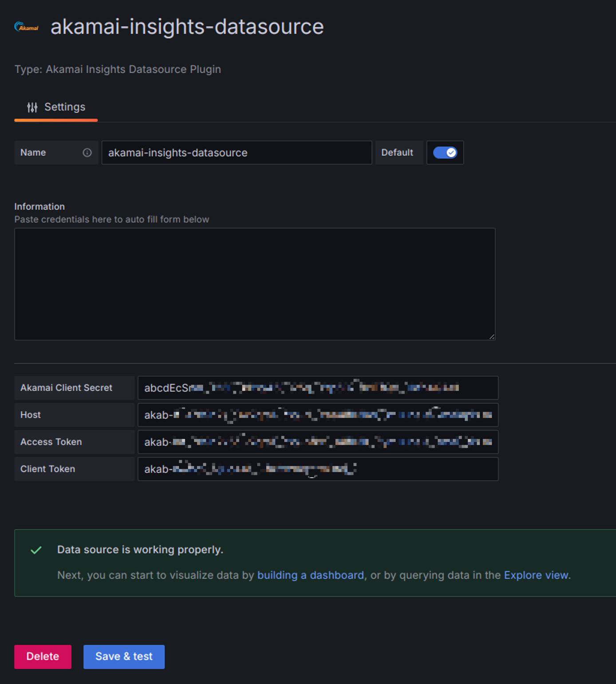Viewport: 616px width, 684px height.
Task: Click the Akamai logo icon
Action: click(x=26, y=27)
